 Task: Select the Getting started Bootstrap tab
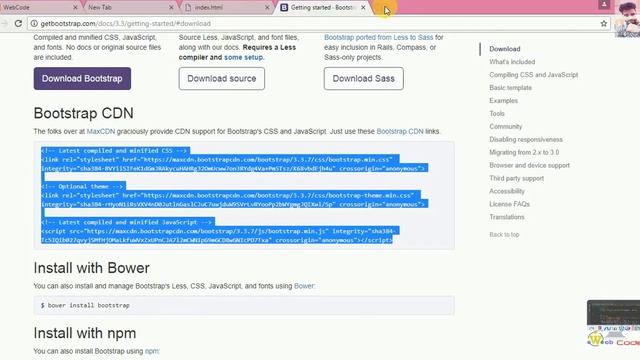click(322, 7)
